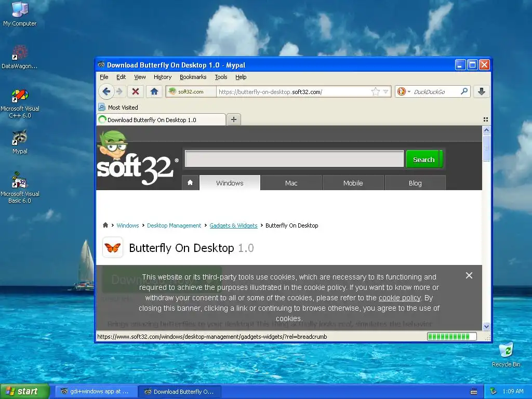
Task: Select My Computer desktop icon
Action: pyautogui.click(x=20, y=14)
